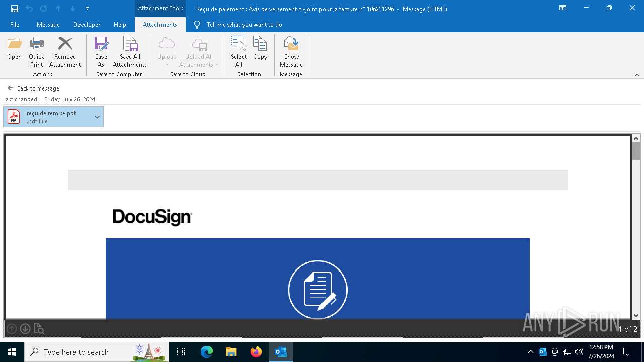Open reçu de remise.pdf dropdown arrow
The image size is (644, 362).
97,117
